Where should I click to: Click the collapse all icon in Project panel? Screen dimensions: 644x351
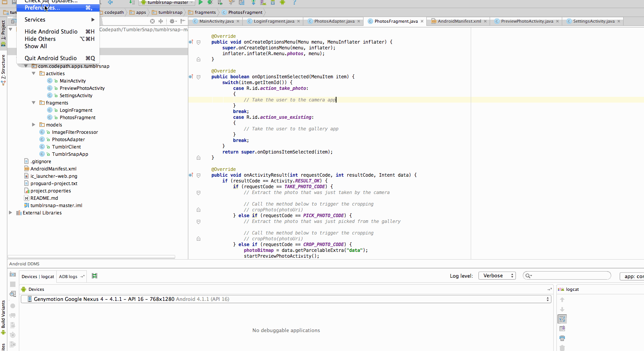[x=161, y=21]
